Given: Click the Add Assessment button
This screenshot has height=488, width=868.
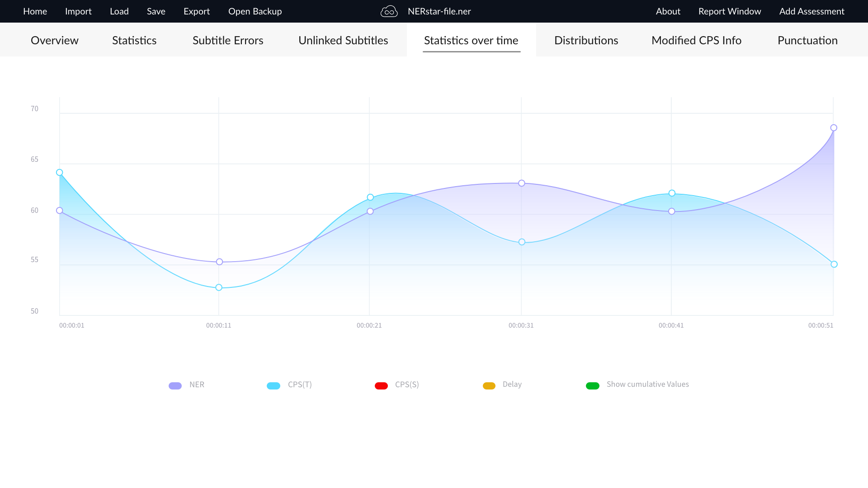Looking at the screenshot, I should (811, 11).
